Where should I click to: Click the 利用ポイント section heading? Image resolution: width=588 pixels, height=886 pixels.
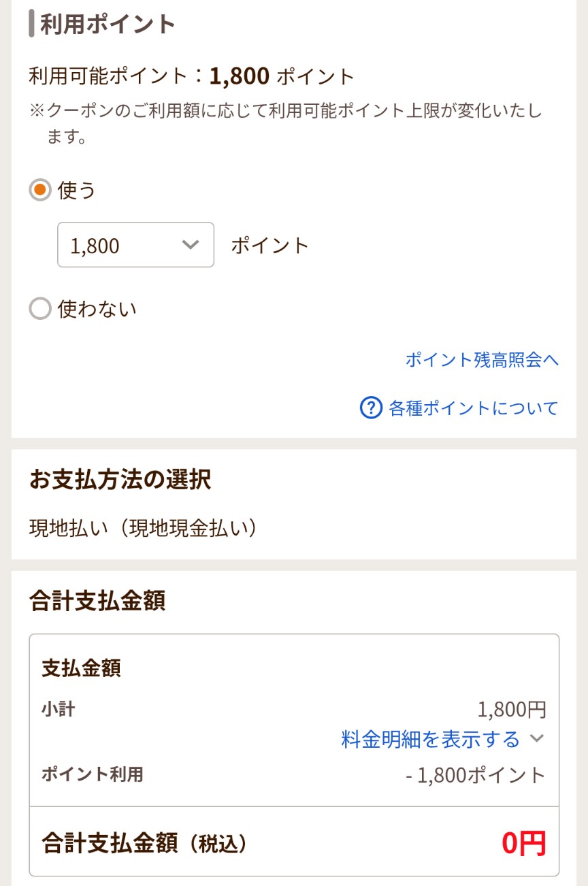point(108,24)
